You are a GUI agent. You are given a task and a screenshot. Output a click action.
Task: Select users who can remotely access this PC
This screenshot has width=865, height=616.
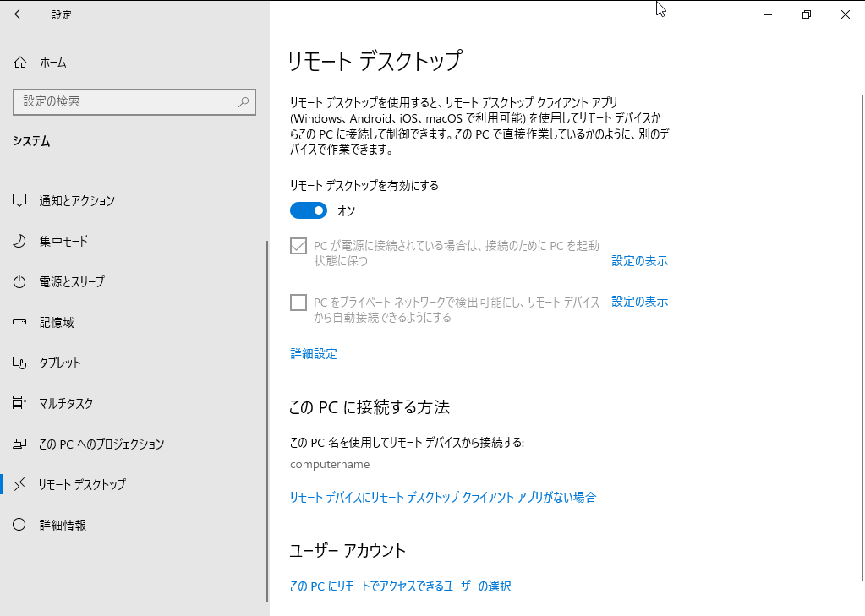pyautogui.click(x=401, y=586)
